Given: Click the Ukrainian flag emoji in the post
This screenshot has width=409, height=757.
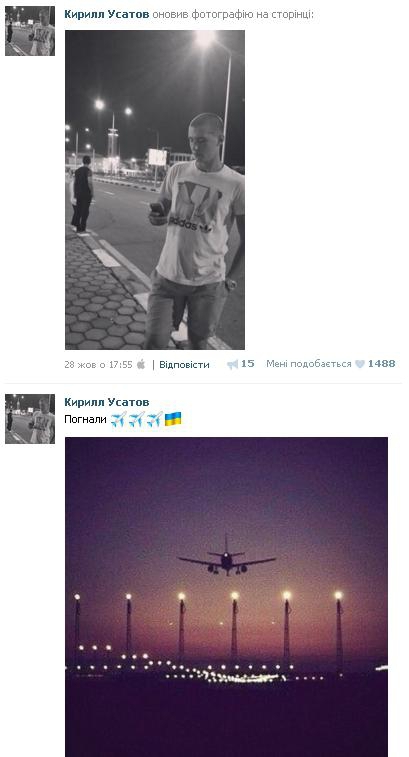Looking at the screenshot, I should 173,419.
